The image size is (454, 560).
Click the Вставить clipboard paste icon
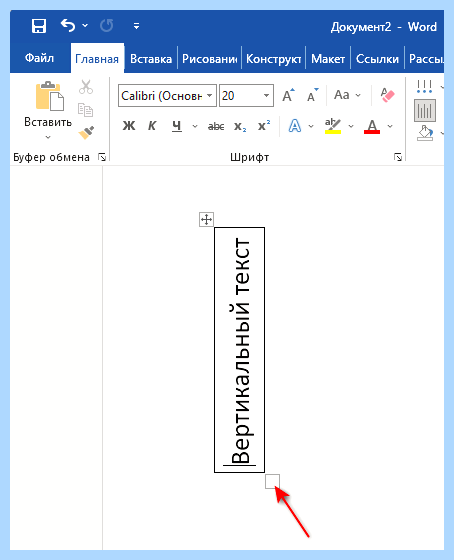click(x=50, y=96)
